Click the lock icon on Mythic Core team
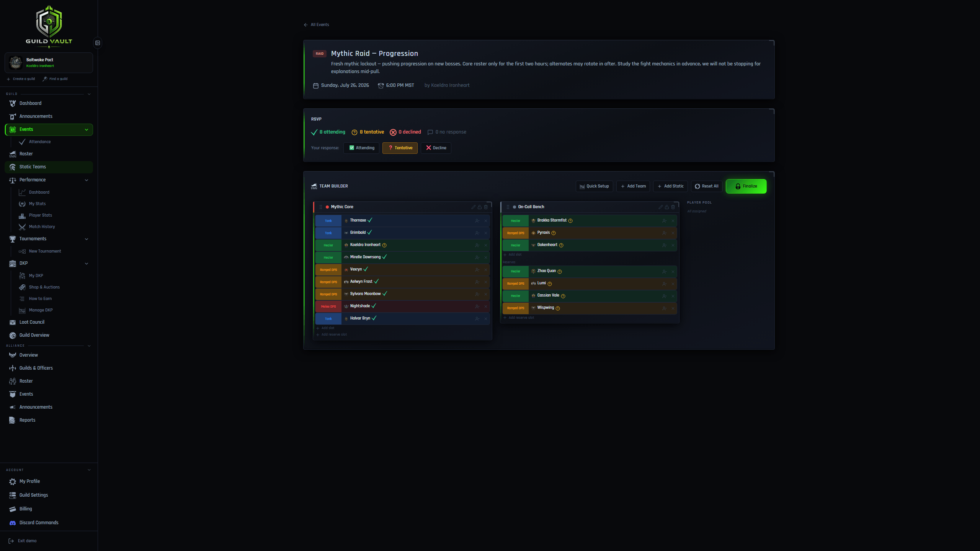This screenshot has width=980, height=551. [480, 207]
